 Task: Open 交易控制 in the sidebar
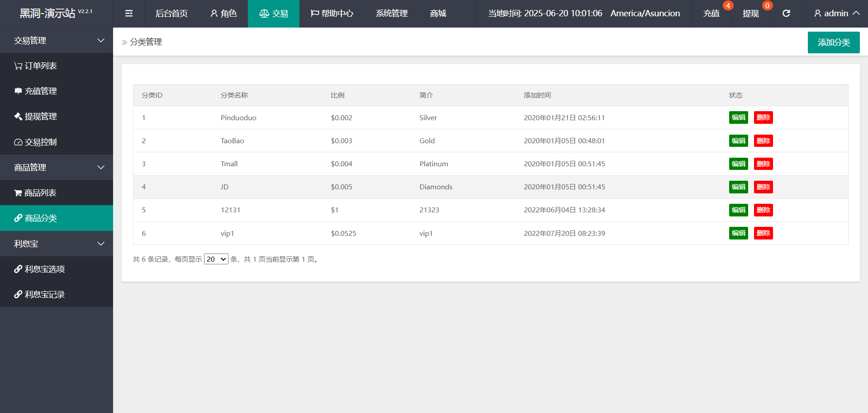(57, 142)
